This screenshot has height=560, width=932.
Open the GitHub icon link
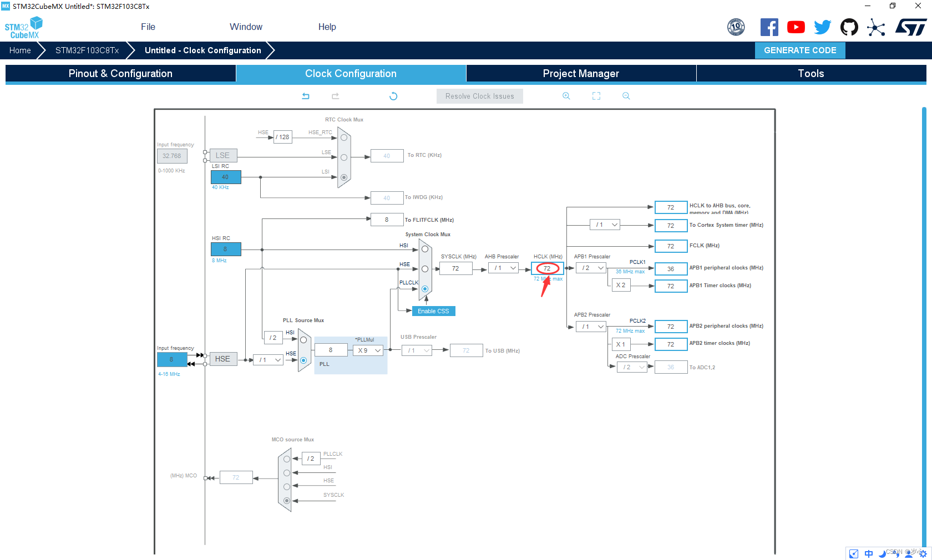pos(849,27)
